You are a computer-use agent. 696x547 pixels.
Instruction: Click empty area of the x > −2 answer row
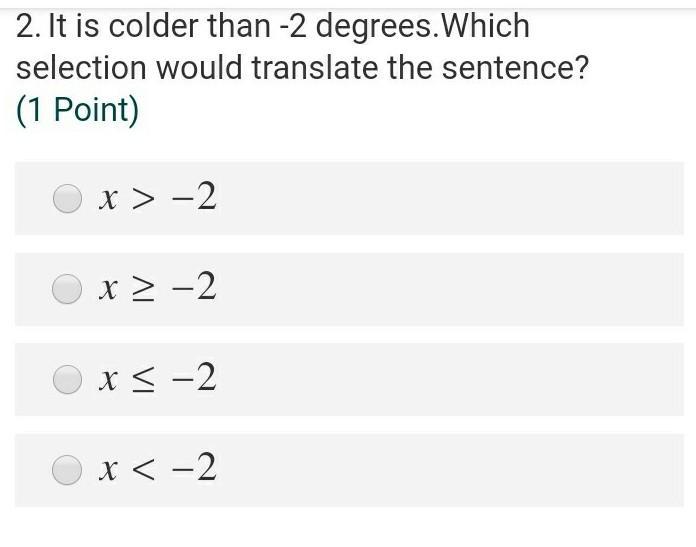[444, 198]
